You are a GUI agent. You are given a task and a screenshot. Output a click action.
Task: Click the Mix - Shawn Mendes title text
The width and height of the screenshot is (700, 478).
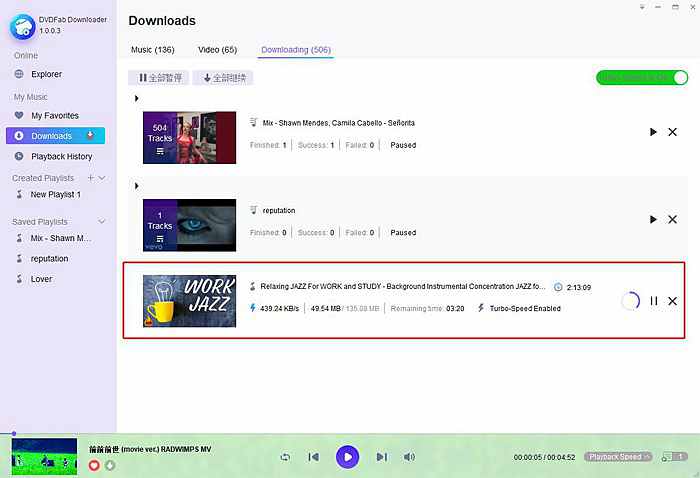point(338,123)
